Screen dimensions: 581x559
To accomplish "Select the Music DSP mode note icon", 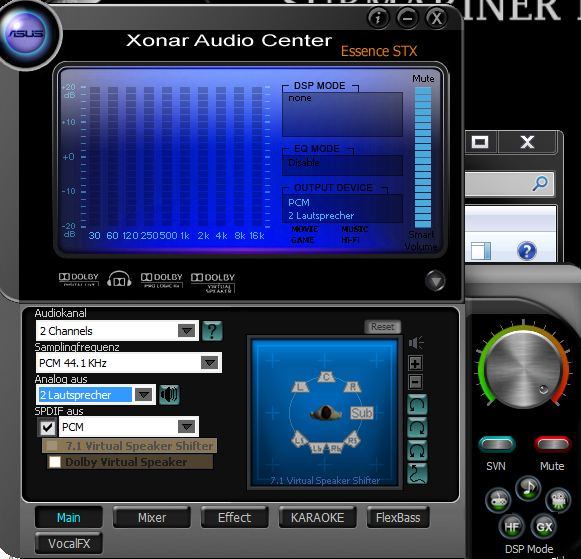I will (528, 488).
